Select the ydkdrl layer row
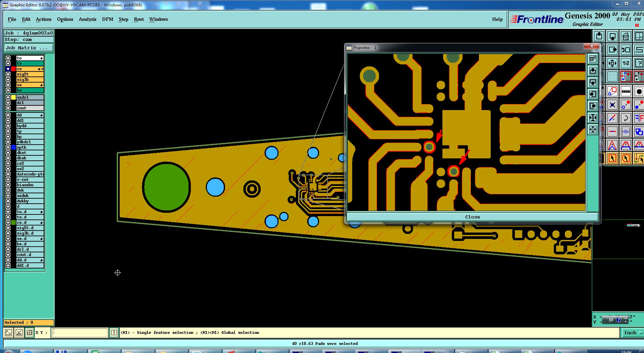The height and width of the screenshot is (353, 644). tap(30, 142)
